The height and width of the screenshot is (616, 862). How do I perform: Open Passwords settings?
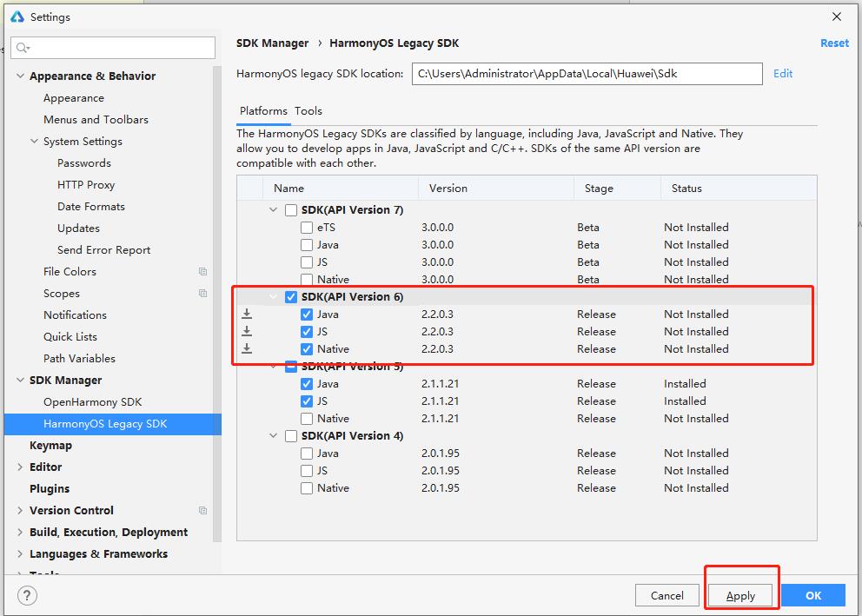(84, 163)
